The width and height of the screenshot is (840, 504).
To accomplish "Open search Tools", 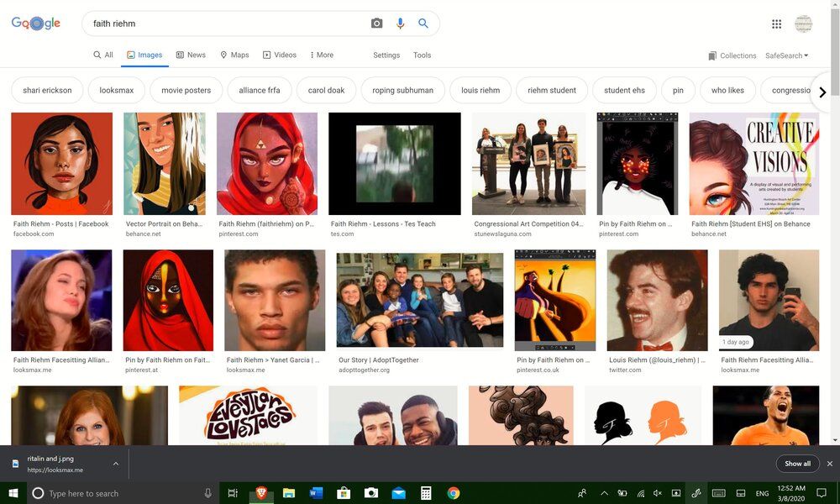I will pyautogui.click(x=422, y=55).
